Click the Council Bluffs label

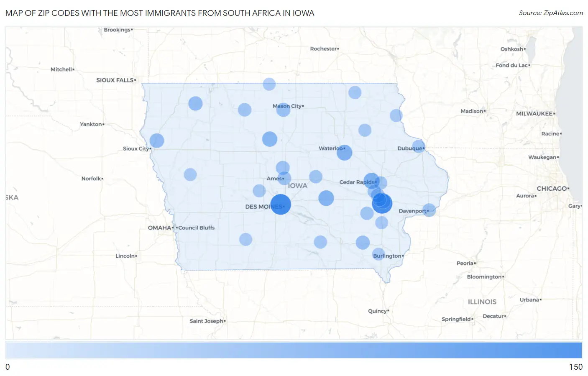[x=197, y=228]
